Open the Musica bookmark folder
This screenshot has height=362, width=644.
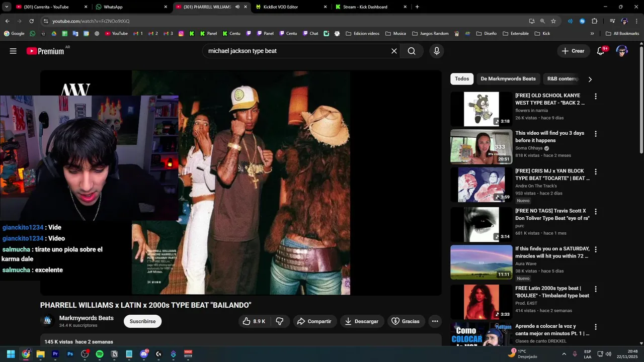395,34
